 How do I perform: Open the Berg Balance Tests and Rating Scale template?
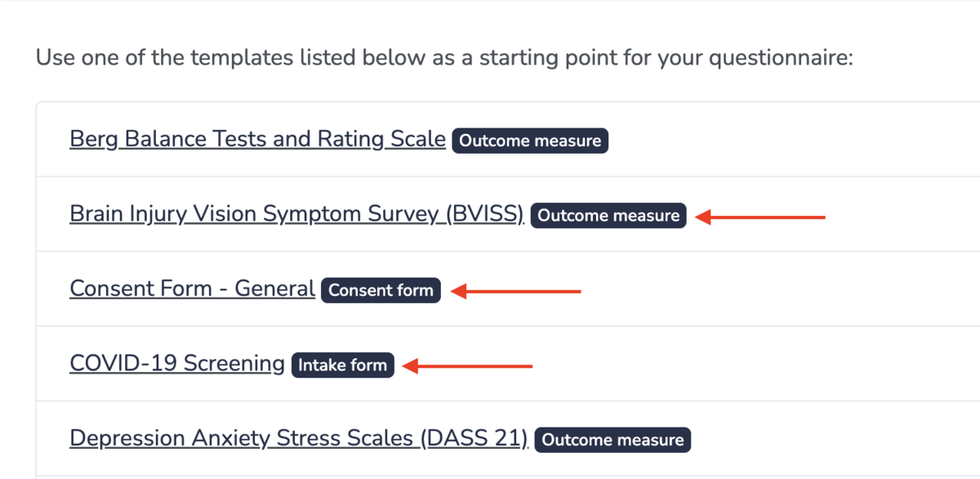pos(256,138)
